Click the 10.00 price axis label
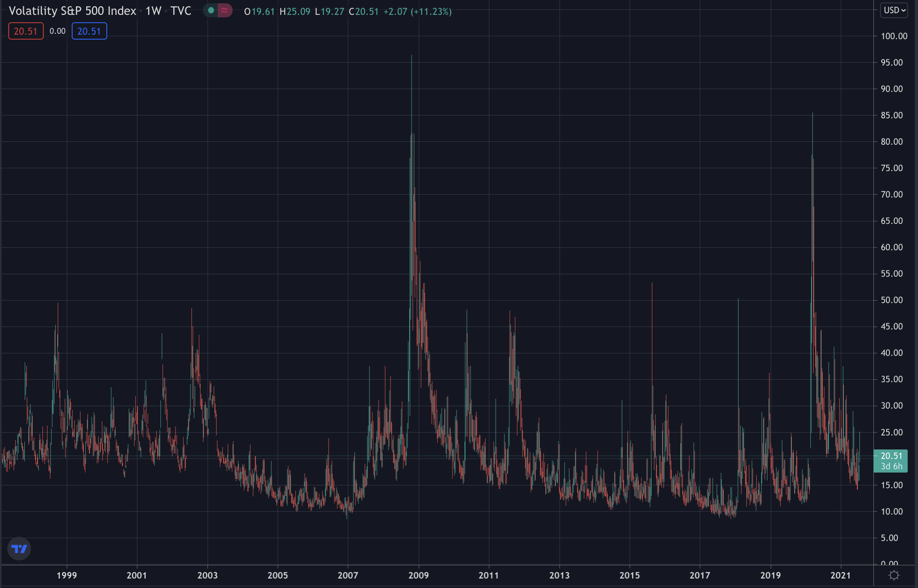 (x=892, y=512)
